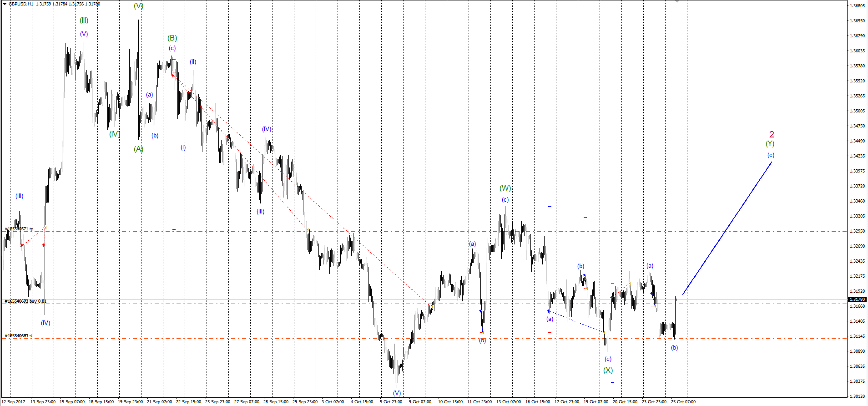This screenshot has width=868, height=406.
Task: Click price axis value 1.32950
Action: pyautogui.click(x=857, y=231)
